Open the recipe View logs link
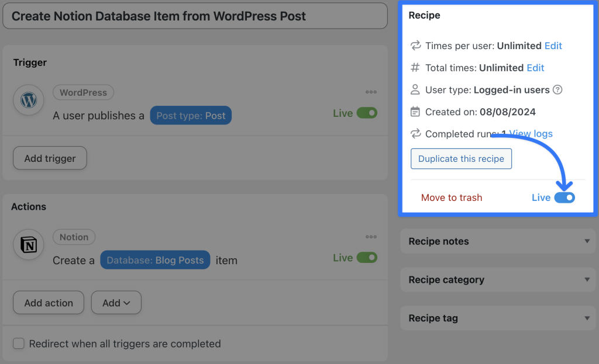This screenshot has height=364, width=599. (x=531, y=134)
